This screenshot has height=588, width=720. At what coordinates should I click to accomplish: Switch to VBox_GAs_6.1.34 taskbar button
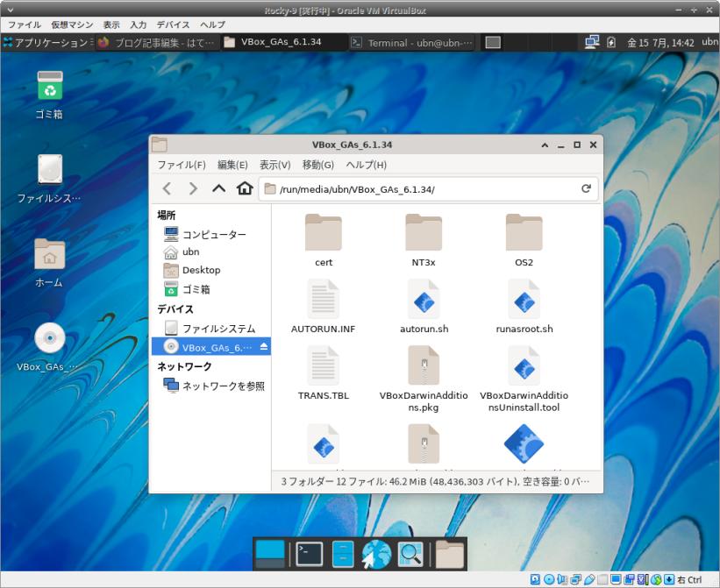[283, 42]
